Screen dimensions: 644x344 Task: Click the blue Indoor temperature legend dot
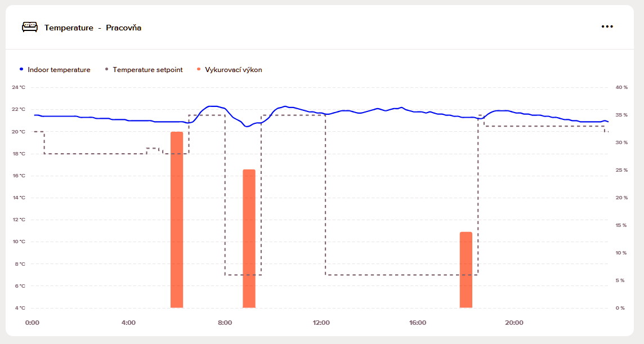[21, 69]
